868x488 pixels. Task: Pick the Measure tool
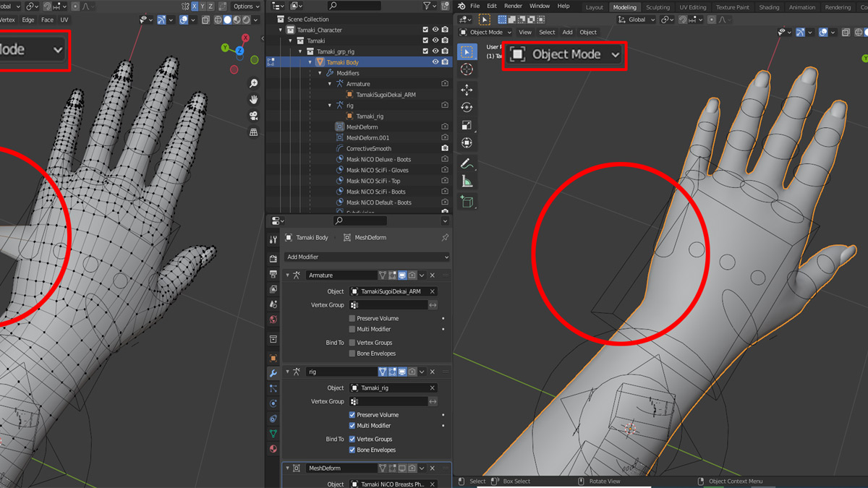pyautogui.click(x=467, y=182)
